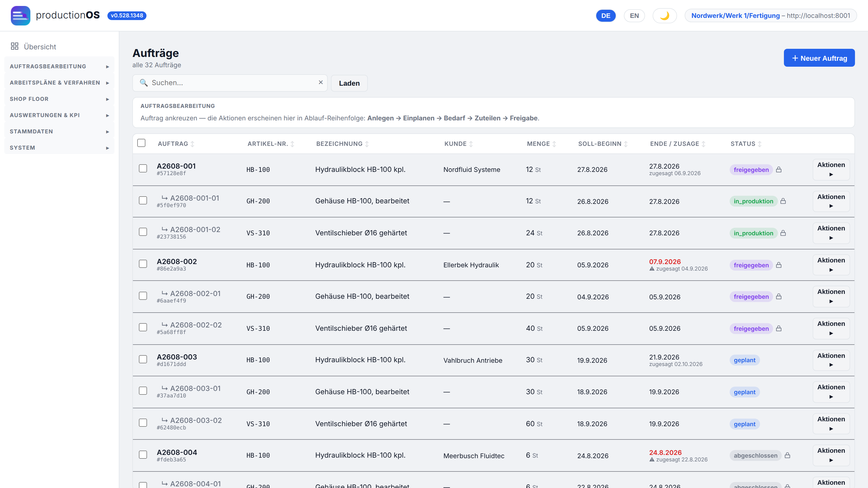Expand Auswertungen & KPI section
Screen dimensions: 868x488
59,115
